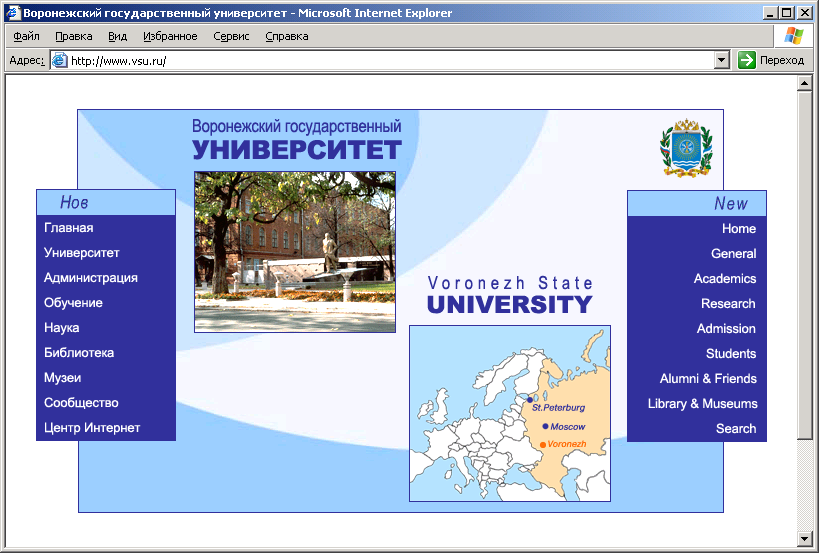The width and height of the screenshot is (819, 553).
Task: Click the Сообщество link
Action: pos(81,403)
